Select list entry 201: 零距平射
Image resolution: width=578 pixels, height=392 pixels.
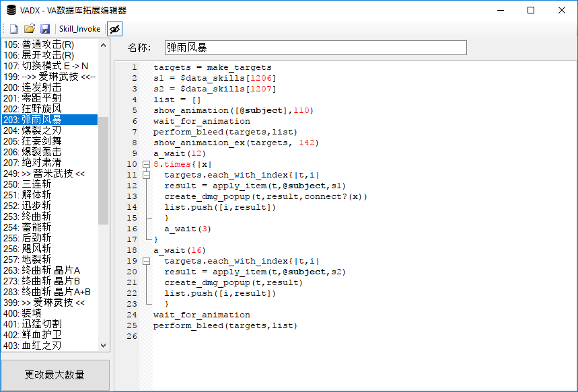click(50, 98)
